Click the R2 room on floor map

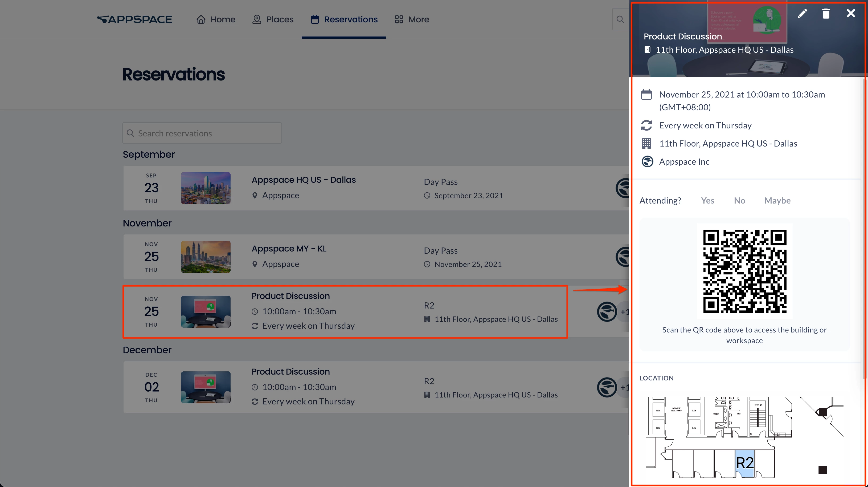pyautogui.click(x=745, y=463)
